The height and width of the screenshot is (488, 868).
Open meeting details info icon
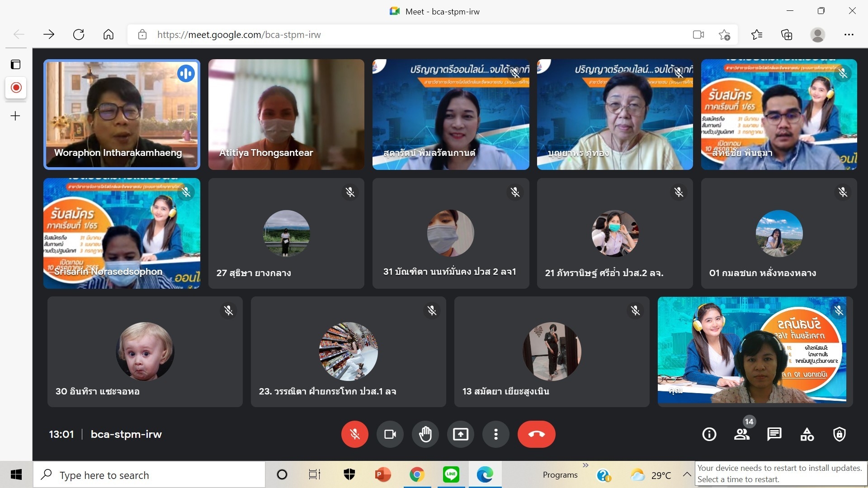(x=709, y=434)
